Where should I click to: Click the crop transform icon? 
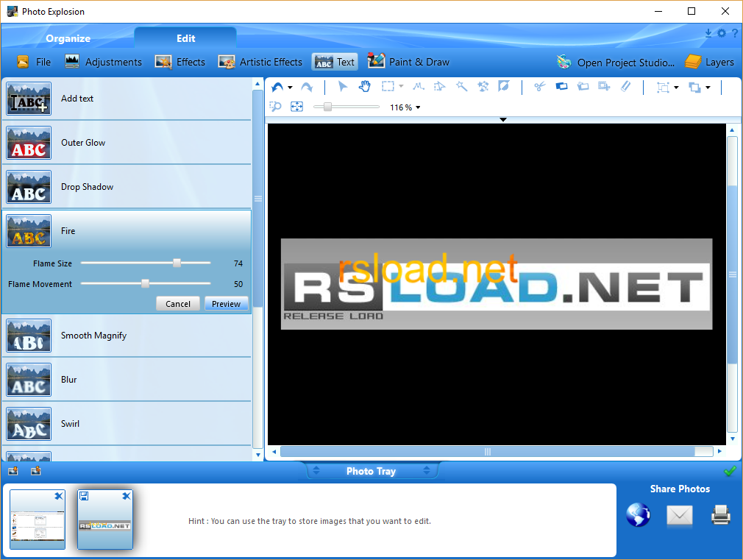pyautogui.click(x=663, y=88)
